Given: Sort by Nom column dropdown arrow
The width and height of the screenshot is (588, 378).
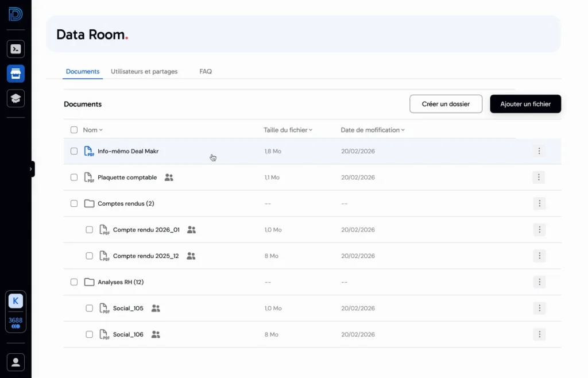Looking at the screenshot, I should (x=101, y=130).
